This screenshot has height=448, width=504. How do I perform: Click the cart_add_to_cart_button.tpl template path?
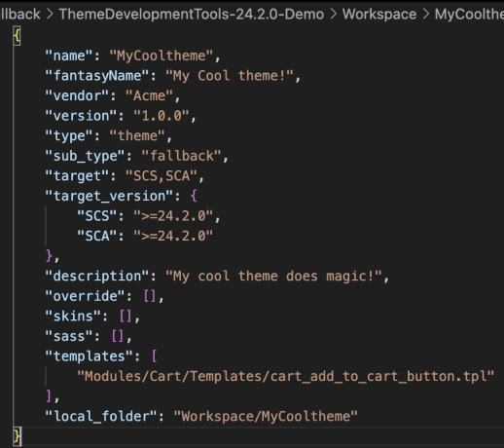tap(285, 377)
